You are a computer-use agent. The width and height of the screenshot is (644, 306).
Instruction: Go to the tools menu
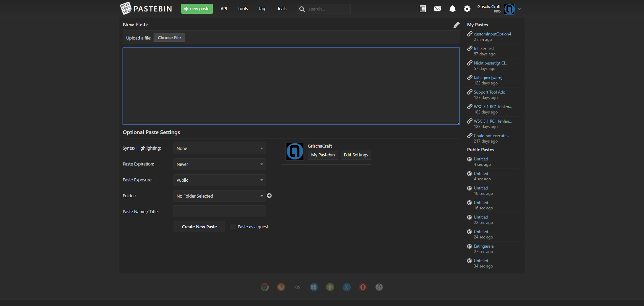pos(243,9)
